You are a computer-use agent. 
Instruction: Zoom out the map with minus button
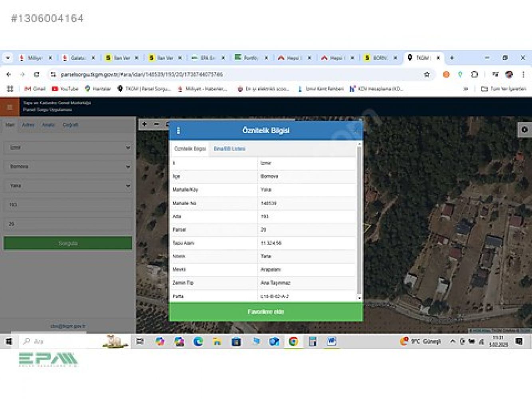(156, 124)
